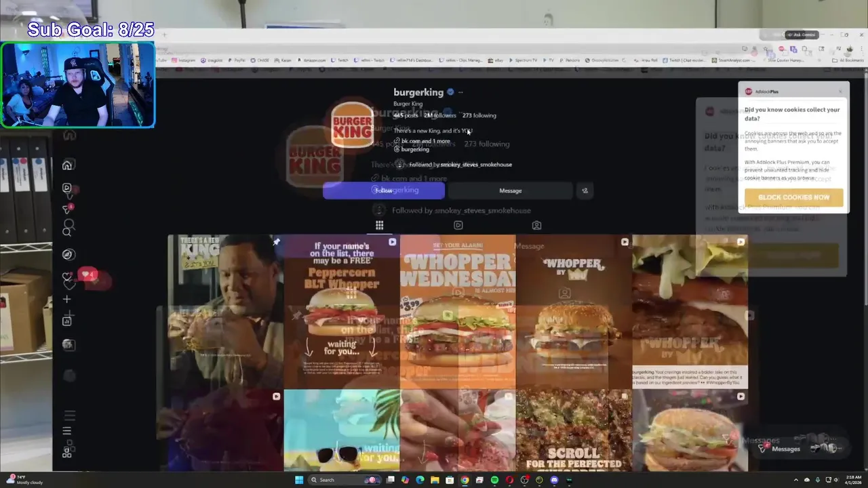Click the Message button on the profile
Screen dimensions: 868x488
(x=511, y=190)
